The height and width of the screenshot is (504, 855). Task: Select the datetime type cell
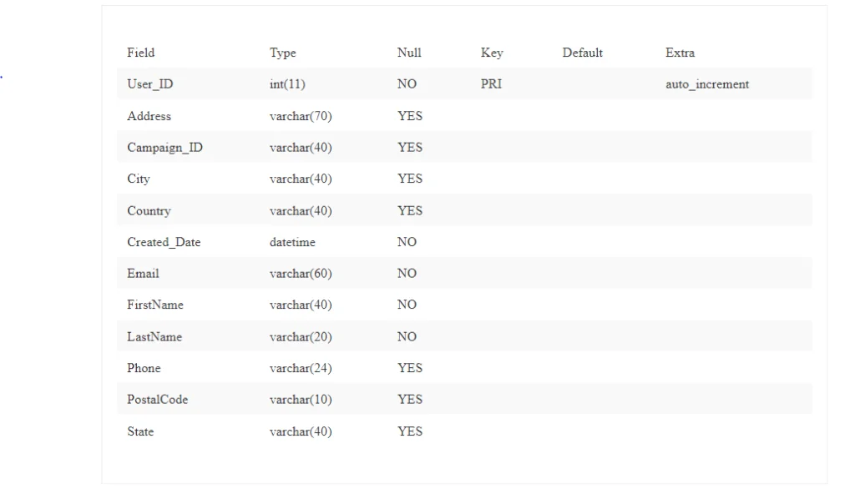pos(292,242)
